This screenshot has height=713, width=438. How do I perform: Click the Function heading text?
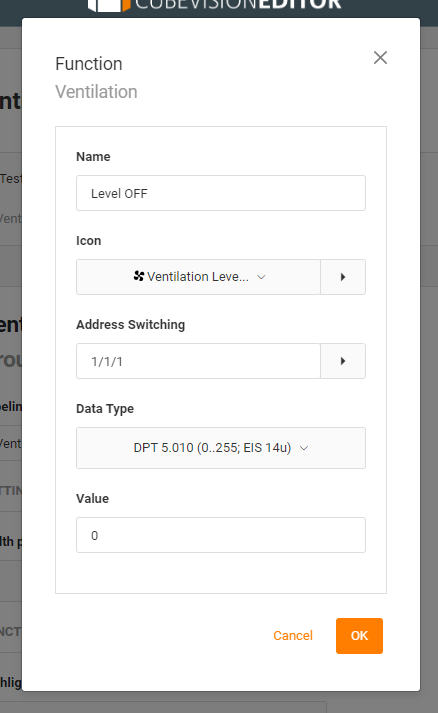[89, 64]
